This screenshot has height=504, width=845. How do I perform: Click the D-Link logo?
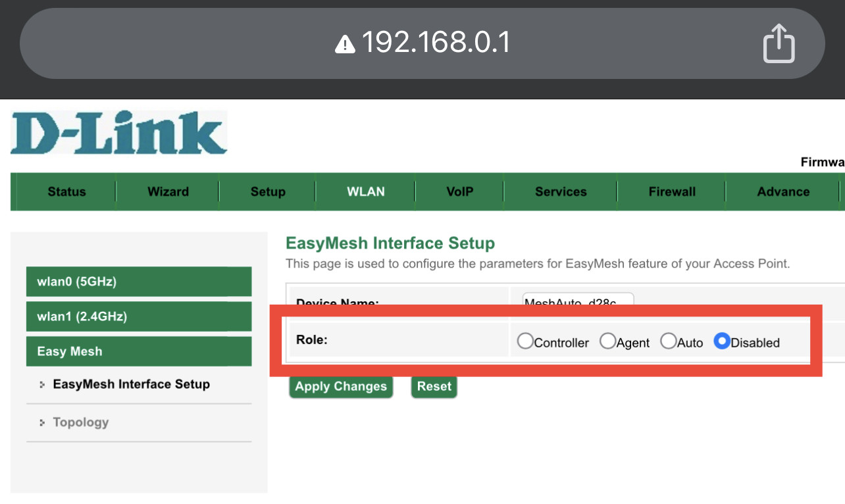[118, 132]
